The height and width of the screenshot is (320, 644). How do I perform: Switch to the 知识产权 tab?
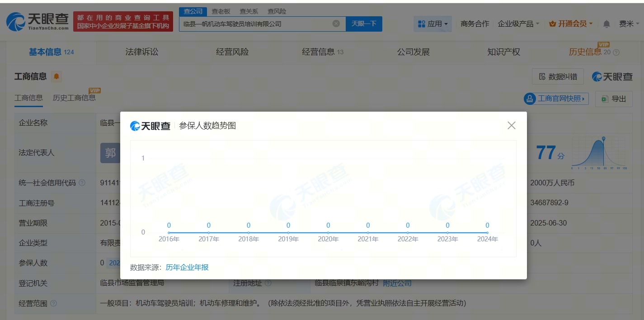click(x=503, y=52)
